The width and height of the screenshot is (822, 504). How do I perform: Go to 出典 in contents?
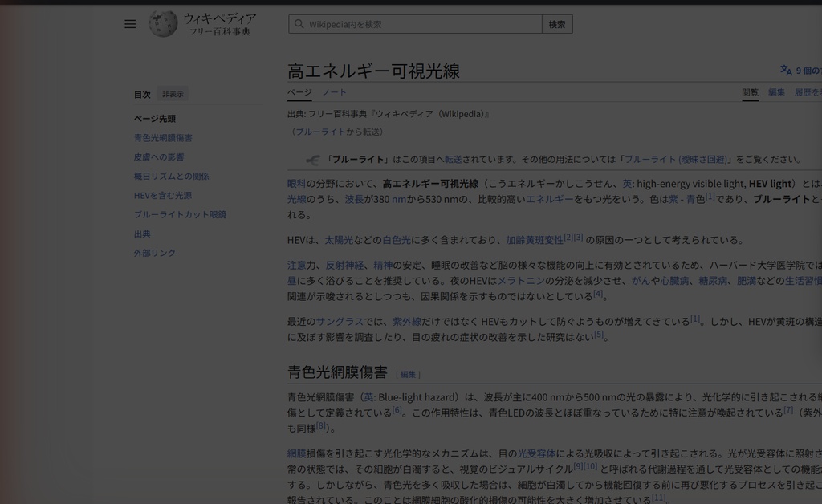coord(142,234)
